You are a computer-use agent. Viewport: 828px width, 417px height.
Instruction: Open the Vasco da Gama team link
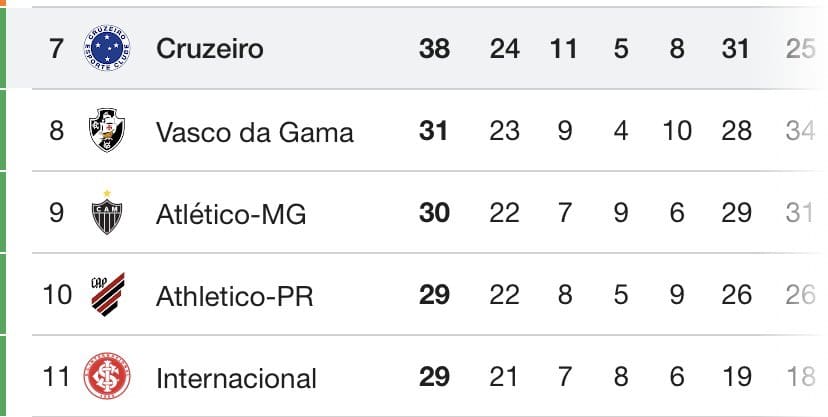tap(255, 131)
